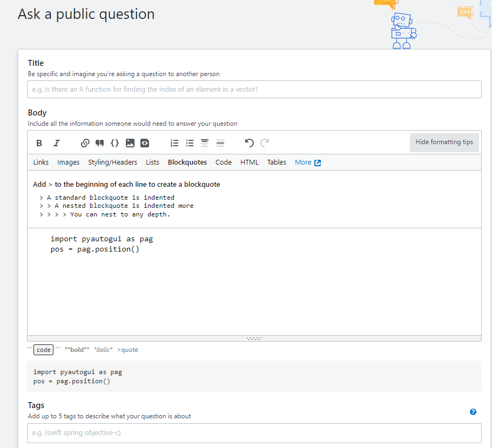This screenshot has height=448, width=492.
Task: Open the HTML formatting tip tab
Action: click(x=249, y=162)
